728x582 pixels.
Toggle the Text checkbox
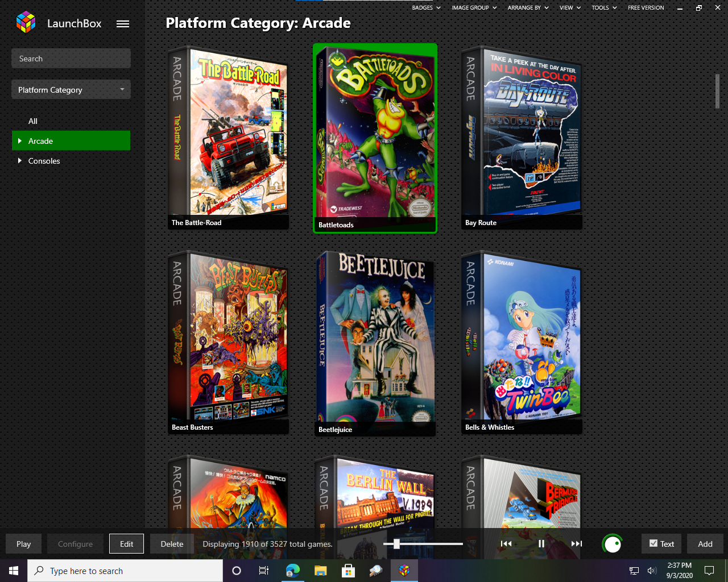point(653,543)
